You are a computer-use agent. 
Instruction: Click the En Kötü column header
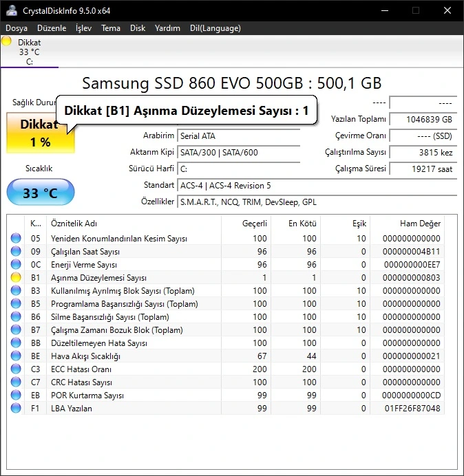pos(295,224)
